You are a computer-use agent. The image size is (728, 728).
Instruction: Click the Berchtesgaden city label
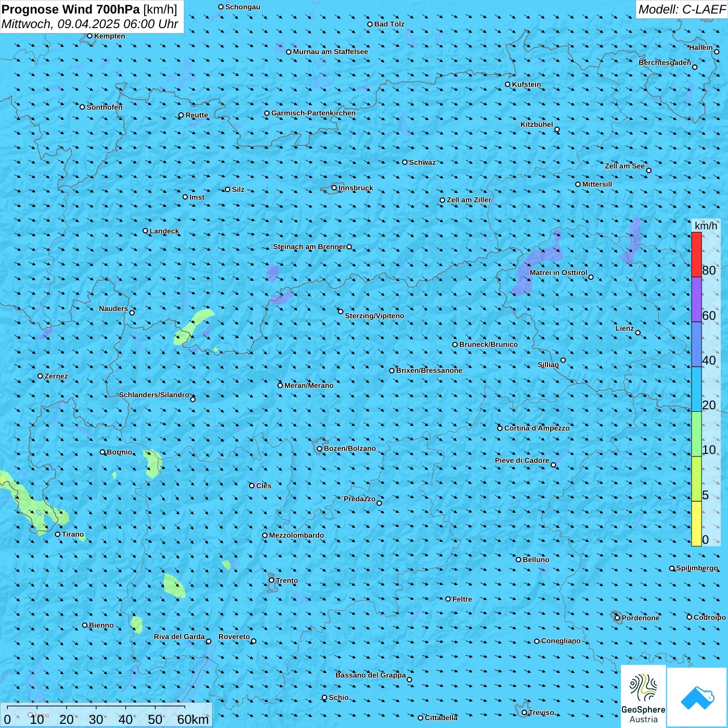pos(665,62)
